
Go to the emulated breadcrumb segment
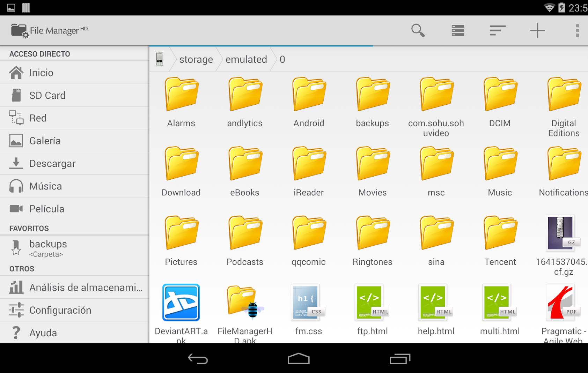click(x=246, y=60)
